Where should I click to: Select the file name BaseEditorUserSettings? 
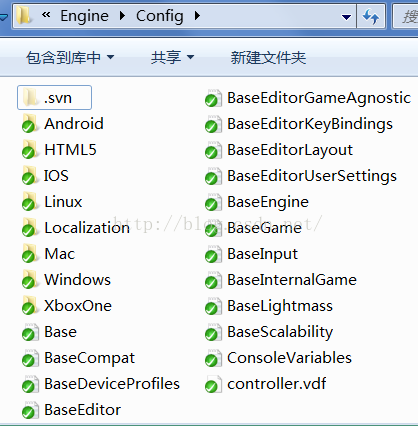click(312, 176)
